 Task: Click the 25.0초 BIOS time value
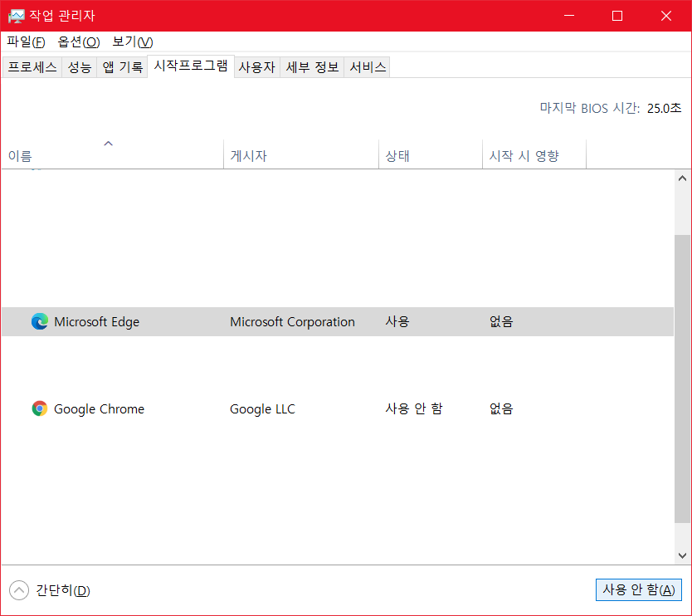[x=664, y=108]
